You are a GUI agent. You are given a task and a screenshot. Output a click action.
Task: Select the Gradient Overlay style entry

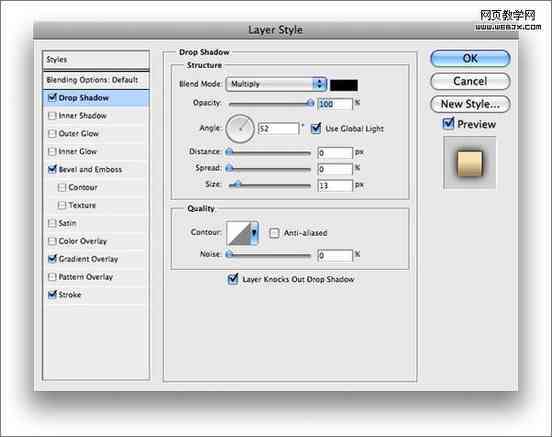[88, 259]
